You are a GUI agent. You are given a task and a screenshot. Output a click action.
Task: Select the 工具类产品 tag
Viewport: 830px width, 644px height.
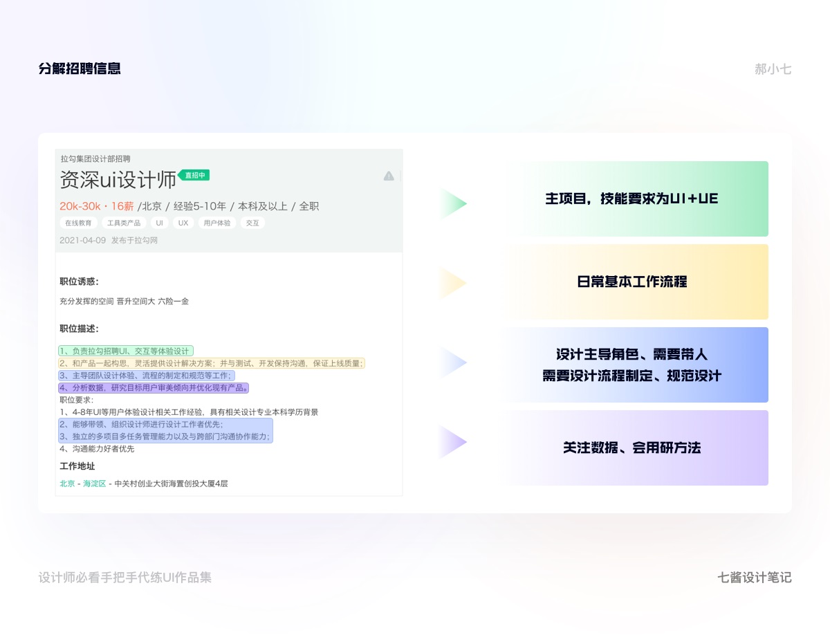[124, 223]
